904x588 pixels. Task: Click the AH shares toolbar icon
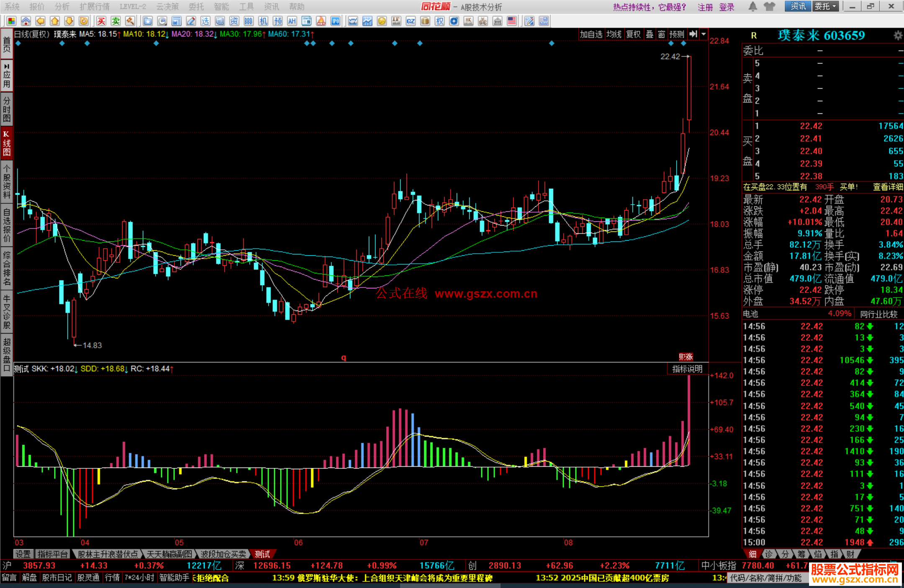[292, 21]
